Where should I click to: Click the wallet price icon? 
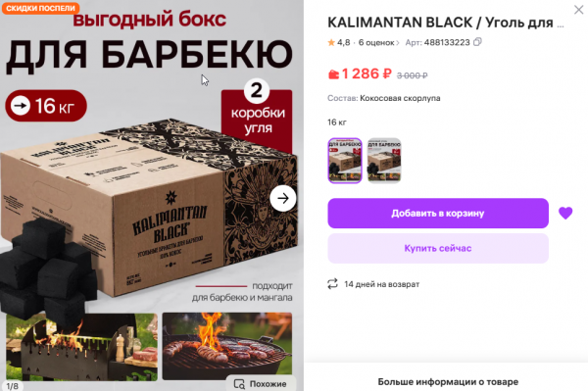coord(333,74)
